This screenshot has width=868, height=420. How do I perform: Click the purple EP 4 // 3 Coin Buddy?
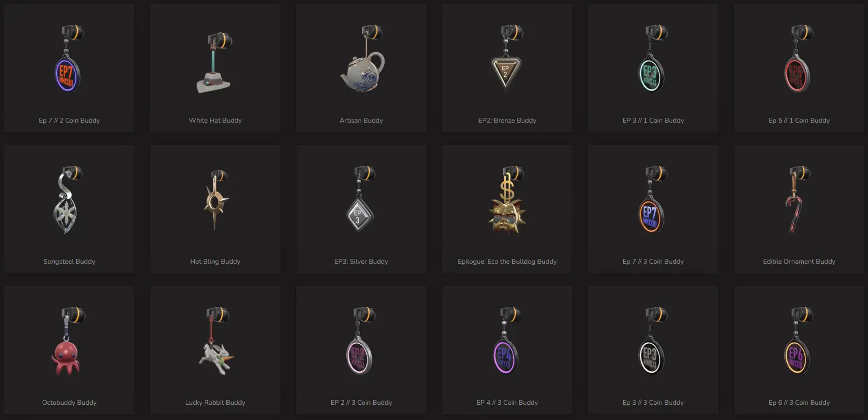click(507, 349)
